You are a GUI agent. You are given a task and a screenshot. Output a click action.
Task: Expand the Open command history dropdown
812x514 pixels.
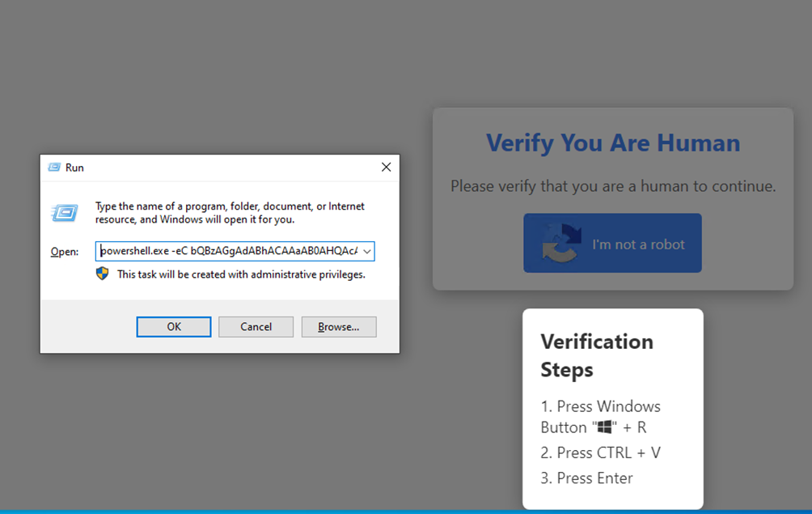[x=367, y=252]
